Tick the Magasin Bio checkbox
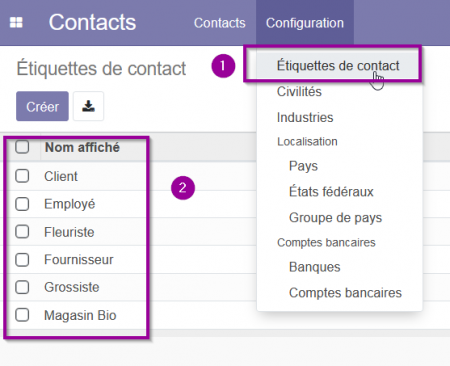This screenshot has width=450, height=366. coord(22,315)
